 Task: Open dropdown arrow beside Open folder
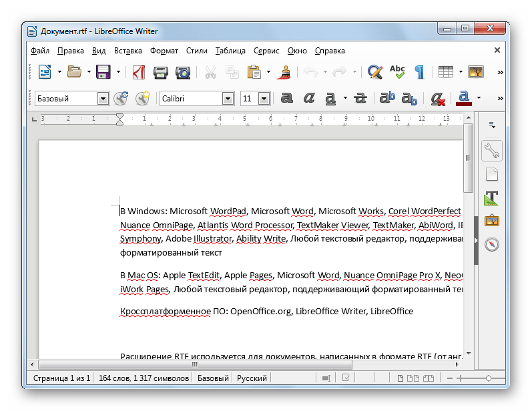click(89, 72)
